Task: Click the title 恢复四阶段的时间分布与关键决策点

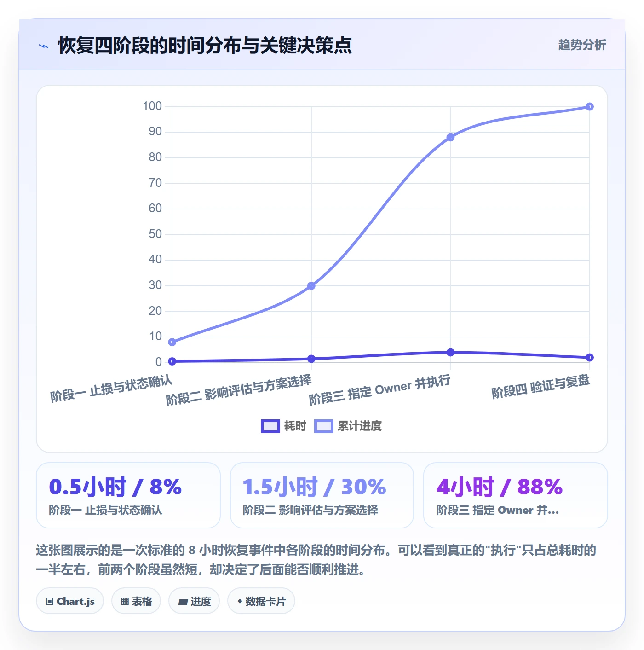Action: [x=205, y=46]
